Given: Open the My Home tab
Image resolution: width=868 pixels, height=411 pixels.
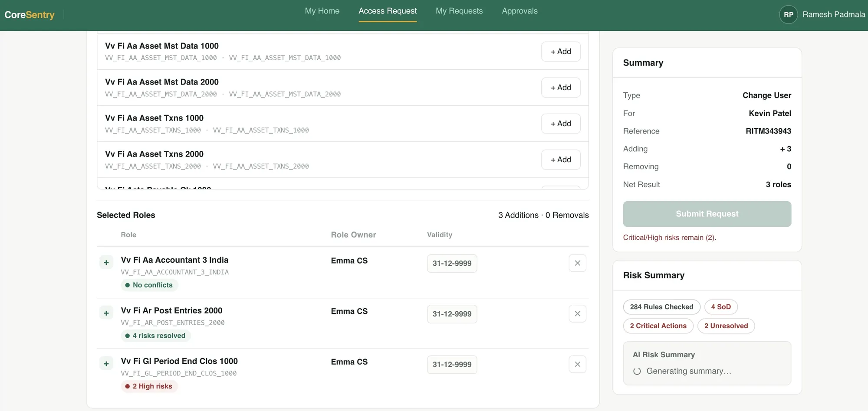Looking at the screenshot, I should point(322,11).
